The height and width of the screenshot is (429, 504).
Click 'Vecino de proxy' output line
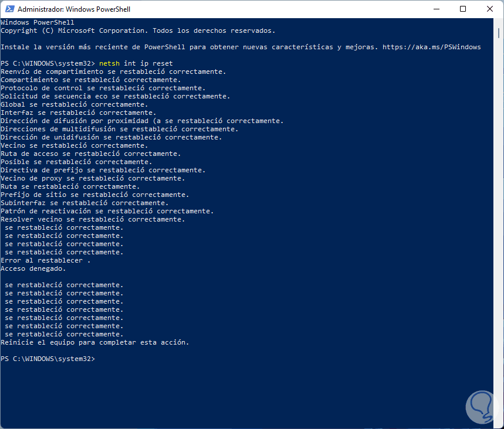coord(93,178)
